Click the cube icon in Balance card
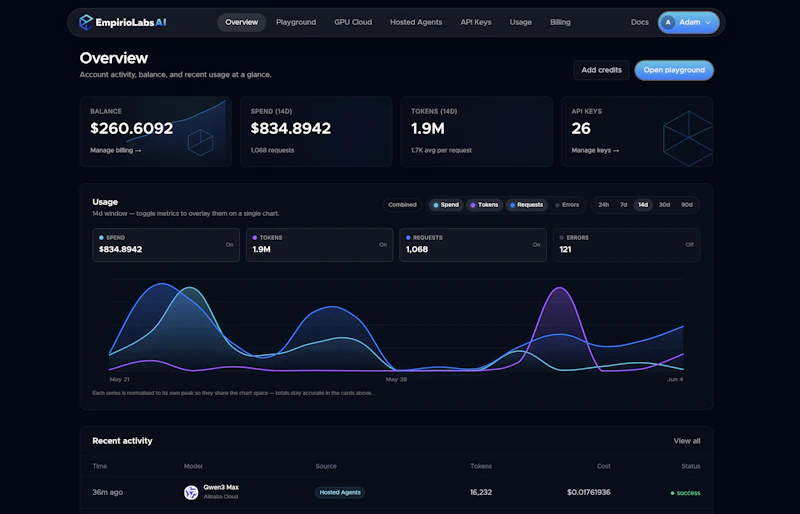 200,142
